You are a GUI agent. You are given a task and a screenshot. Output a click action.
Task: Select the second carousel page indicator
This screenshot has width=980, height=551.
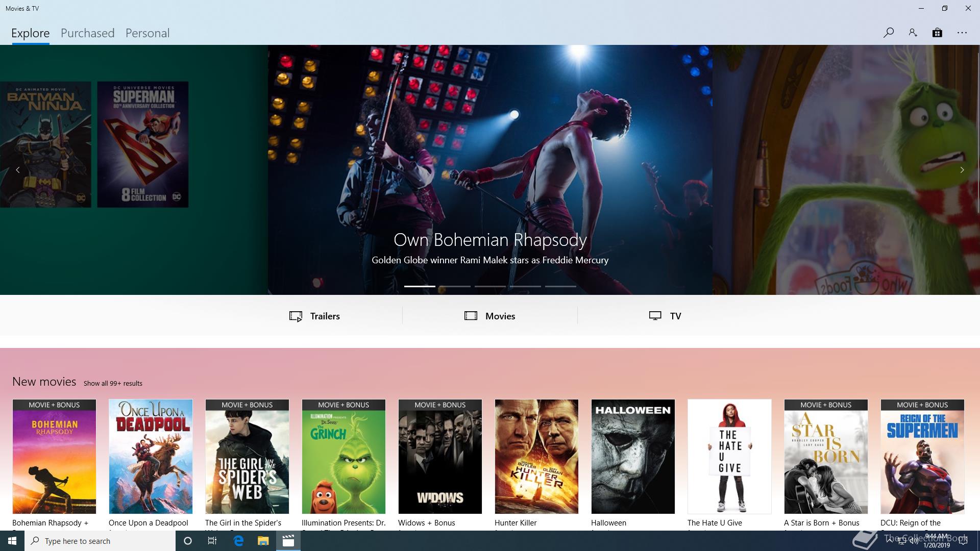coord(455,286)
